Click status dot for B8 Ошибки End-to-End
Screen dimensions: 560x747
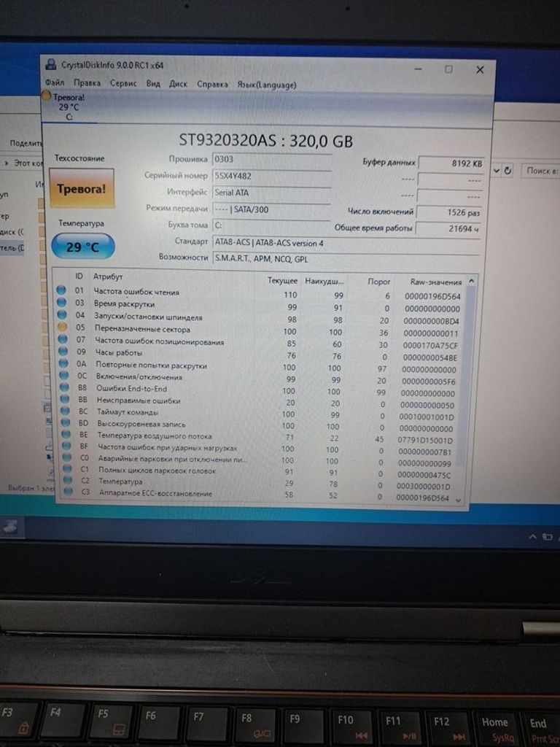point(64,387)
